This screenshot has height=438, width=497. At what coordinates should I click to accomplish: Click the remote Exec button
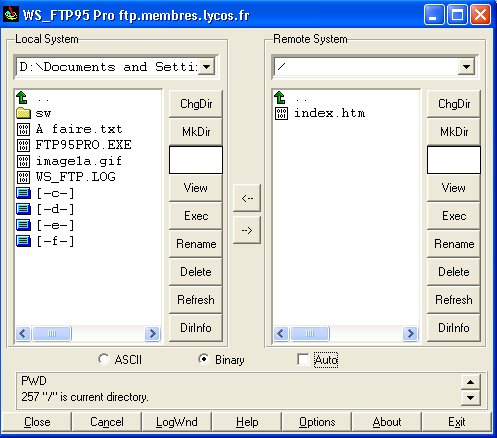(454, 216)
